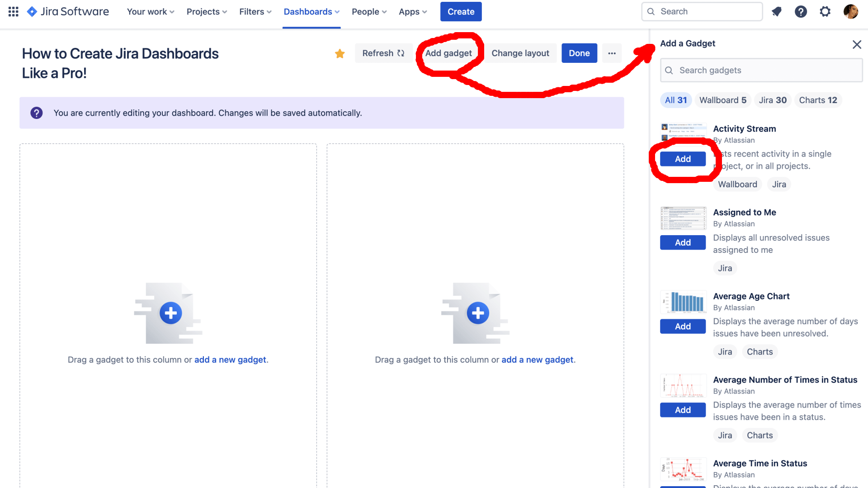
Task: Open the user profile avatar
Action: [x=850, y=12]
